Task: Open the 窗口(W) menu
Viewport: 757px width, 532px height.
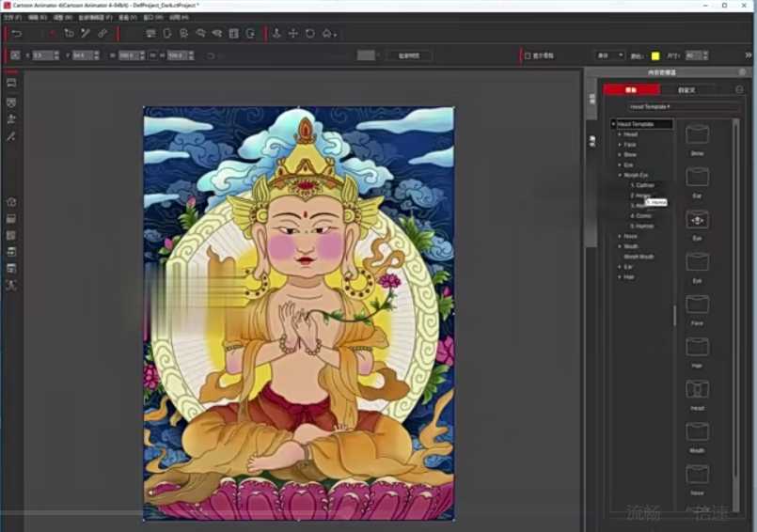Action: [x=153, y=17]
